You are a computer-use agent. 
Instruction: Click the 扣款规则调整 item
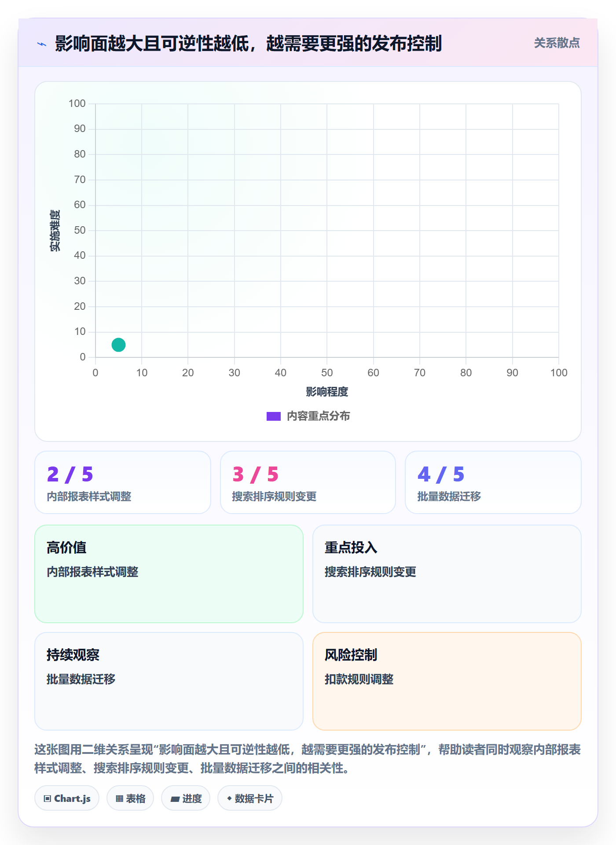pos(359,679)
